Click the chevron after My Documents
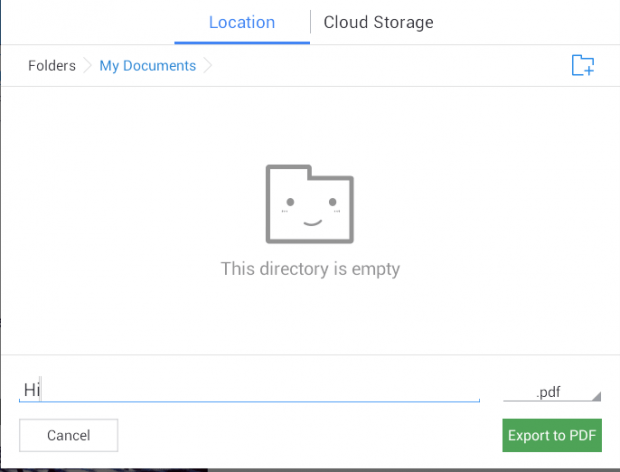The height and width of the screenshot is (472, 620). coord(208,66)
